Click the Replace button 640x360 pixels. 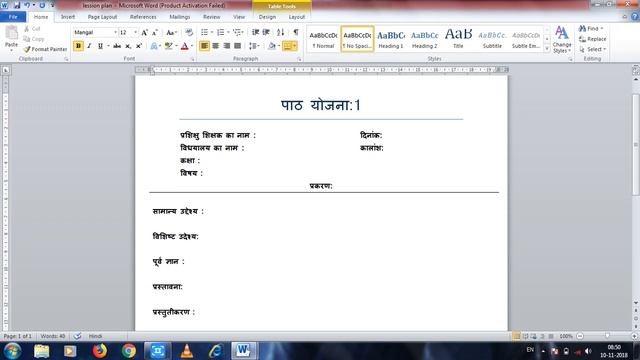593,39
